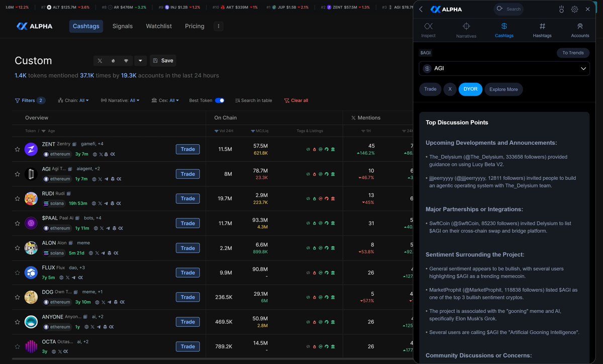Star the FLUX token row
Viewport: 603px width, 364px height.
17,272
